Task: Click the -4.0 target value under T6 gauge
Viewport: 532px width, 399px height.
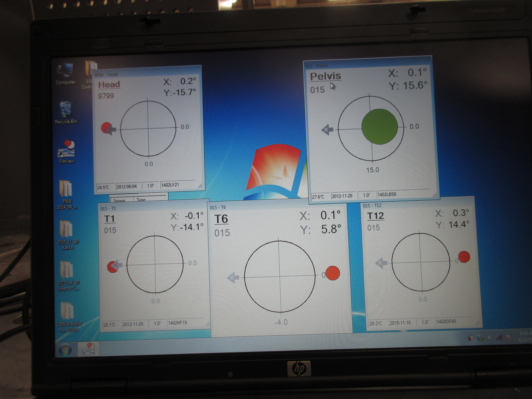Action: pos(281,322)
